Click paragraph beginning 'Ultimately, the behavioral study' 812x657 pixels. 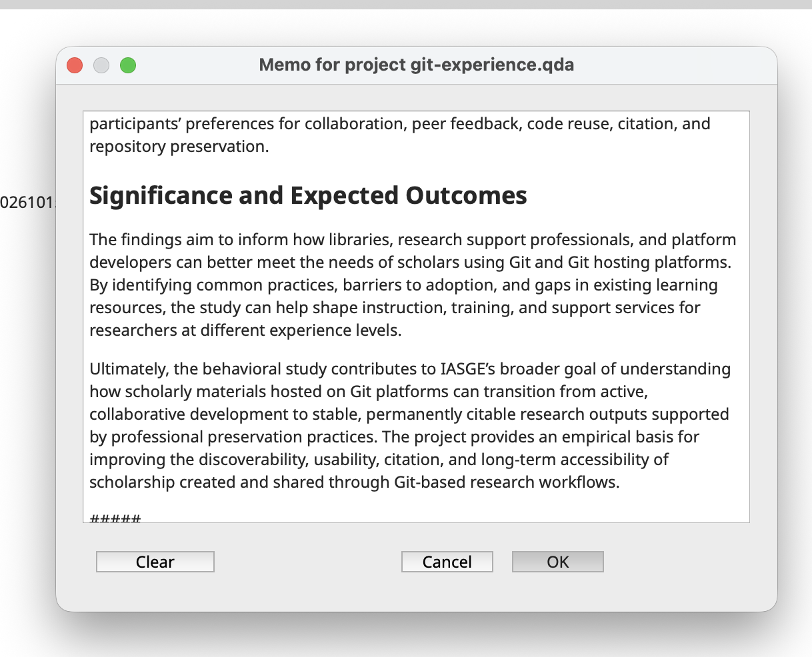[410, 425]
